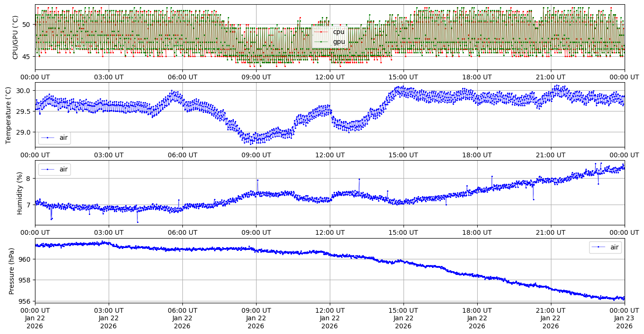The height and width of the screenshot is (334, 644).
Task: Click the air legend in the Pressure plot
Action: [x=605, y=247]
